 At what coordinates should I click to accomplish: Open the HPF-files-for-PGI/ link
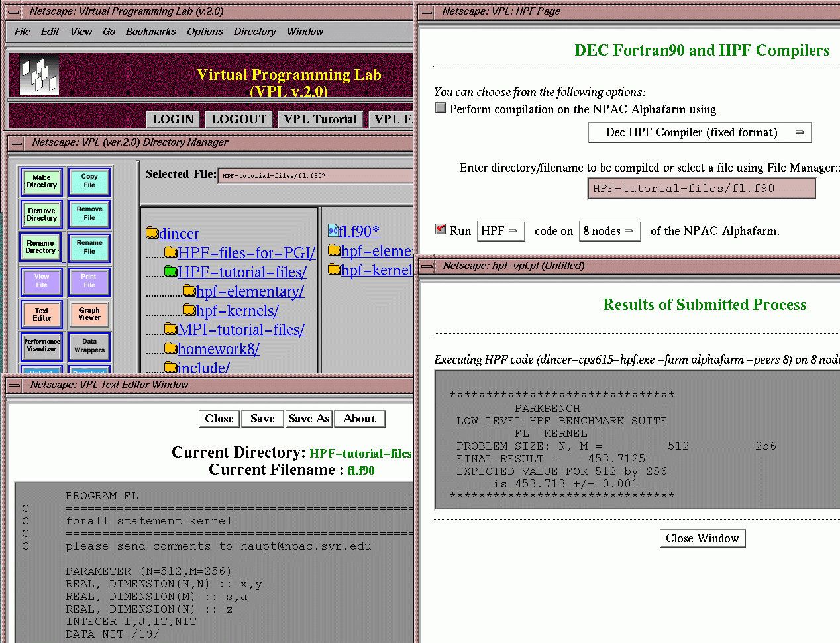tap(246, 253)
